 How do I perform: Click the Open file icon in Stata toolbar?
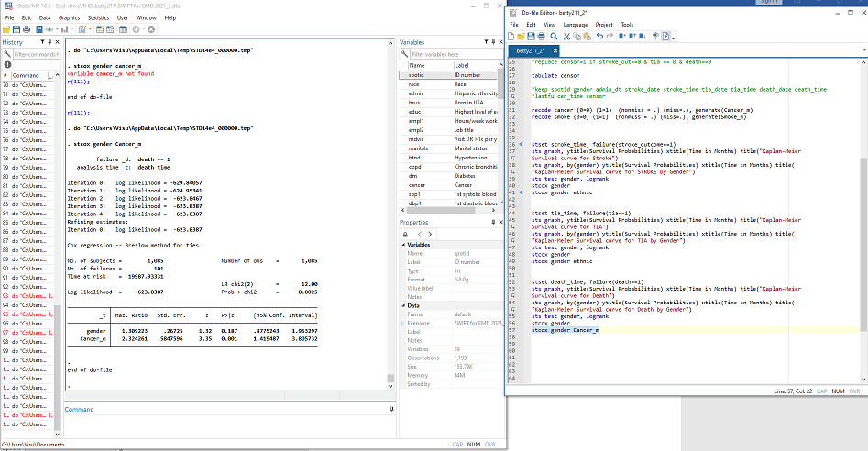pos(6,29)
